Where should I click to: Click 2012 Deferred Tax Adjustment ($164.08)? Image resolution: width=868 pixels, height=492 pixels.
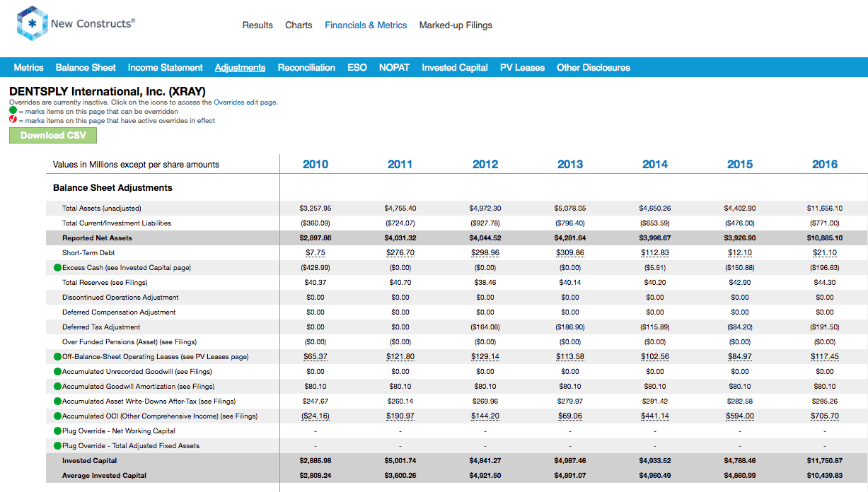coord(485,327)
